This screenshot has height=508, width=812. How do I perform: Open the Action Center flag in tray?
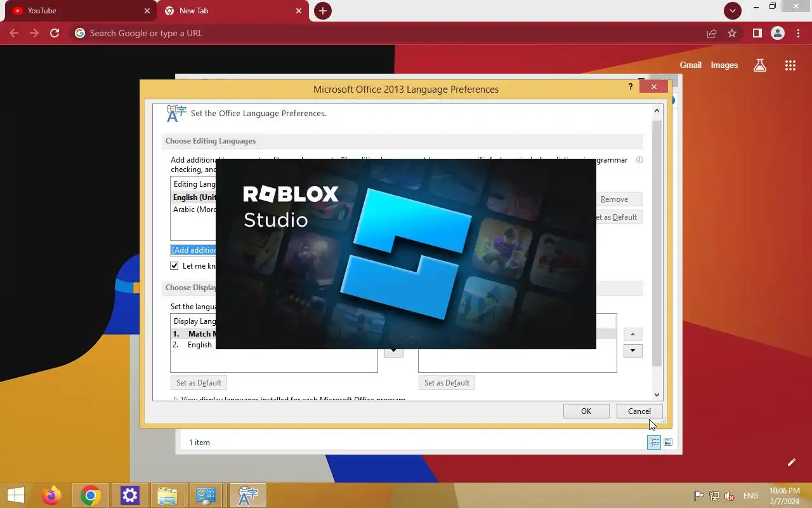click(698, 496)
